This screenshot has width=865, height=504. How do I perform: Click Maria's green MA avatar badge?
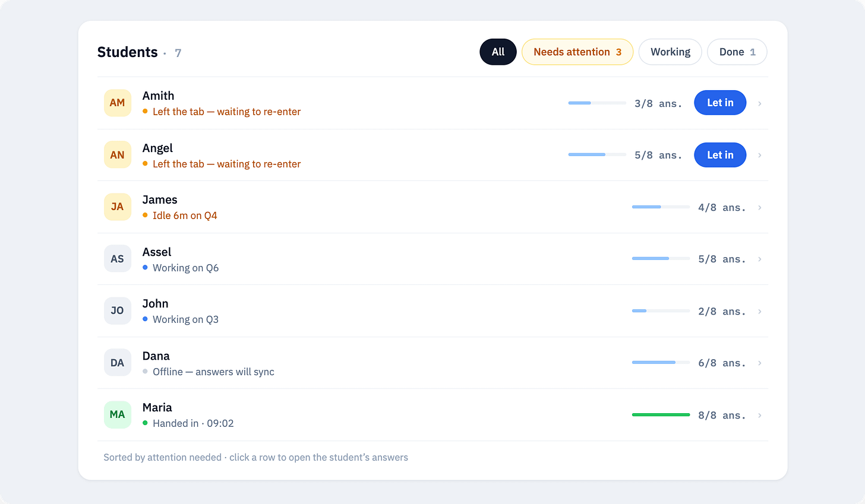tap(118, 414)
